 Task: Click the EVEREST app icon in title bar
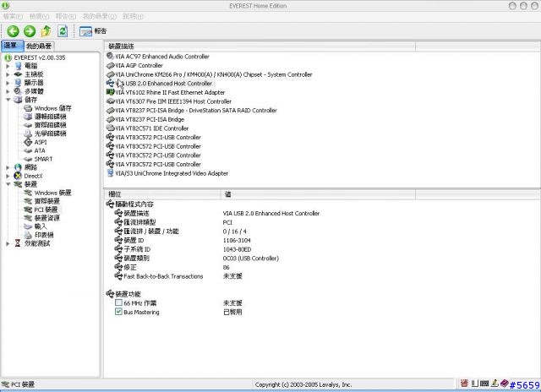pyautogui.click(x=5, y=6)
